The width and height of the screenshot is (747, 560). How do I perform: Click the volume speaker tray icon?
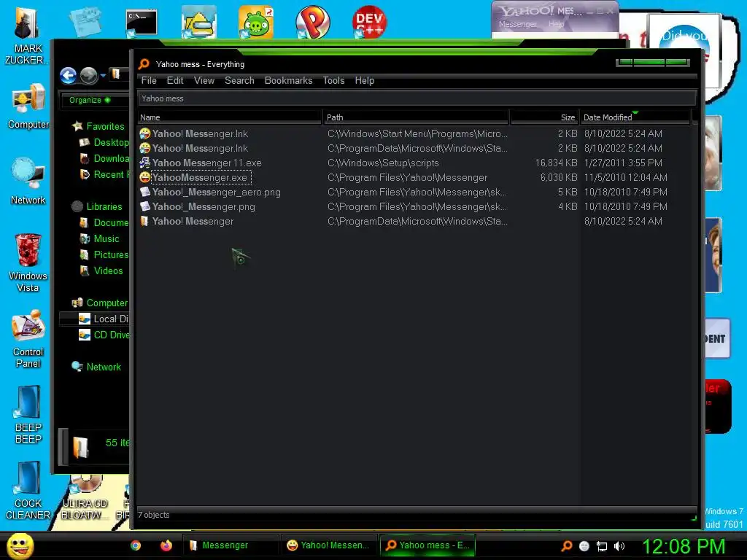[619, 546]
